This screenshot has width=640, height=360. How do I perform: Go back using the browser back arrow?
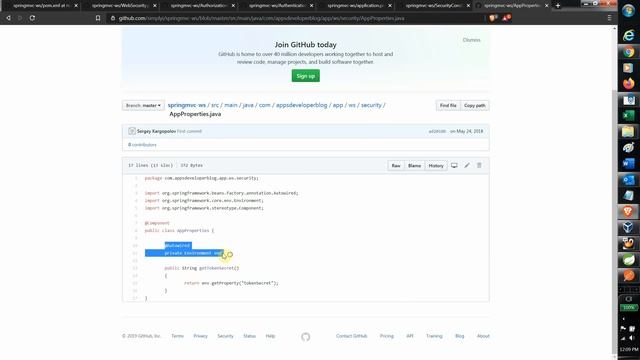point(9,18)
